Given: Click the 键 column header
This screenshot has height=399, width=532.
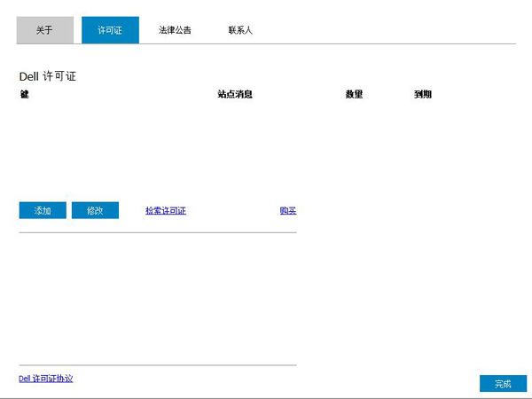Looking at the screenshot, I should (25, 95).
